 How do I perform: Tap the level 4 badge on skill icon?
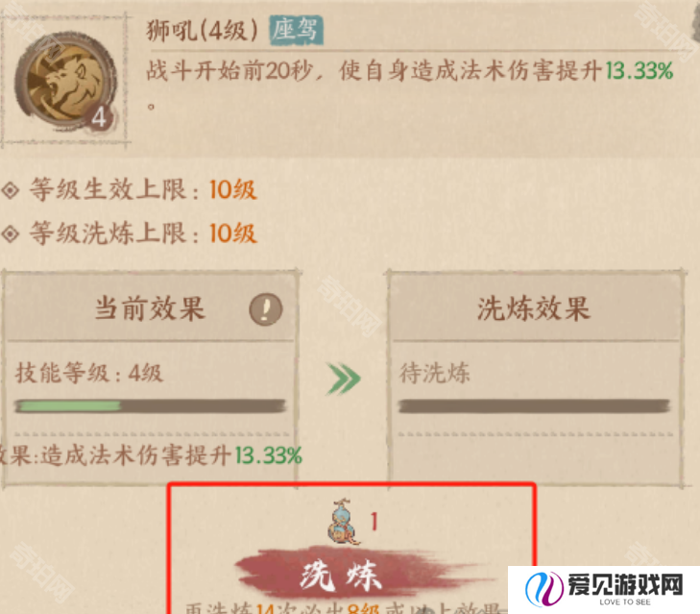pyautogui.click(x=100, y=117)
